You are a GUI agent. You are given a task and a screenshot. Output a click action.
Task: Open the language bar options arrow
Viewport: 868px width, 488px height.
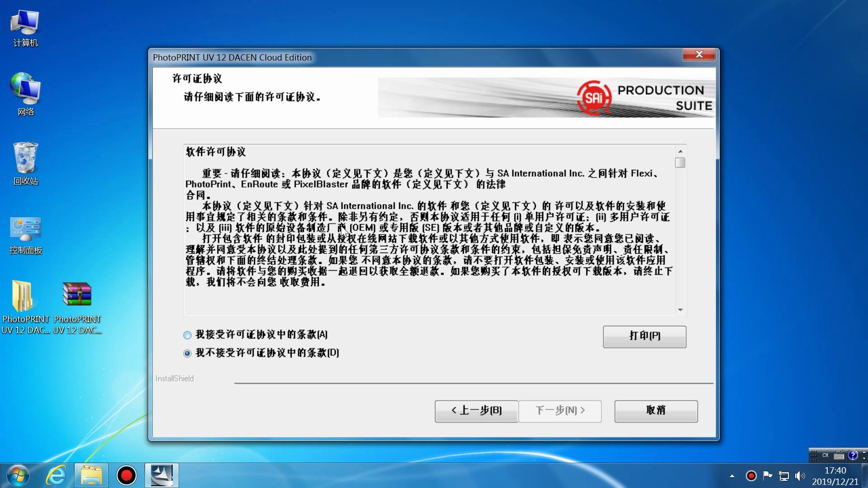864,458
